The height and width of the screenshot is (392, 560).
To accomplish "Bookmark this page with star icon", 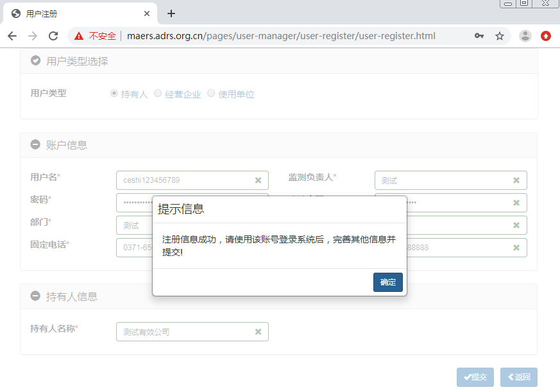I will click(500, 36).
